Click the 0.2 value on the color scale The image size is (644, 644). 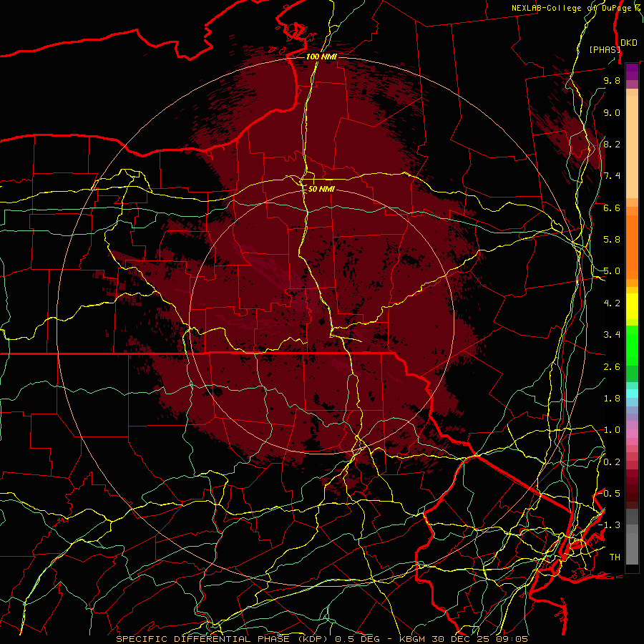(612, 462)
